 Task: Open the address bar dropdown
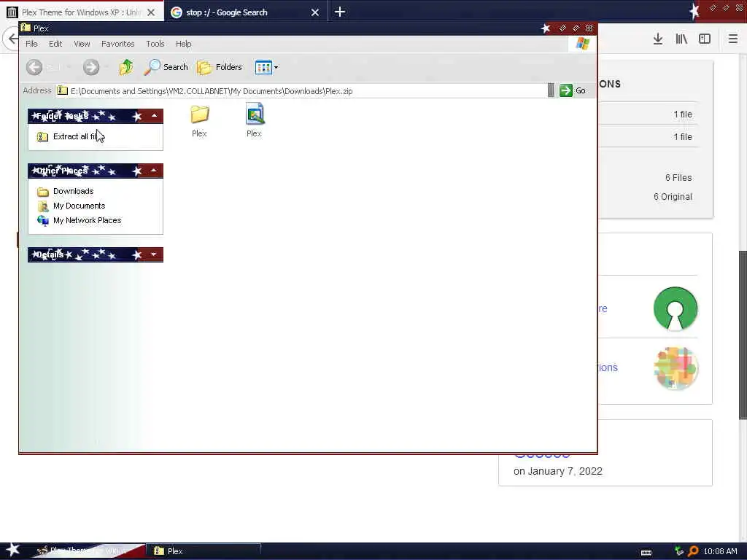coord(551,90)
